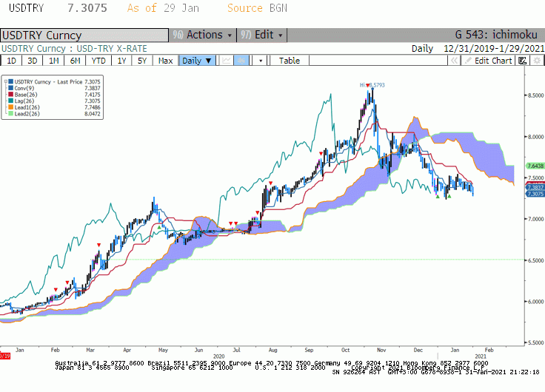Image resolution: width=545 pixels, height=392 pixels.
Task: Click the red sell signal arrow at high
Action: click(x=368, y=85)
